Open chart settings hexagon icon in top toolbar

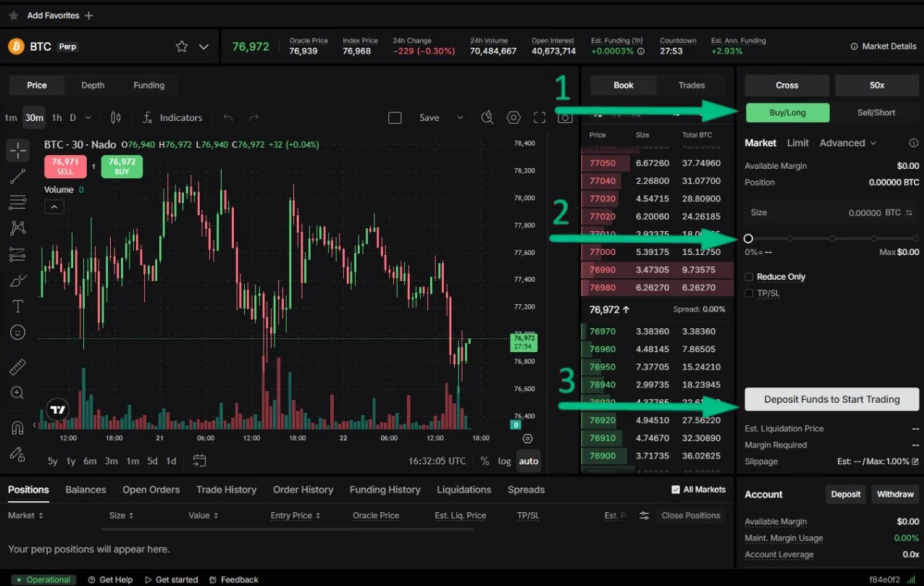513,117
